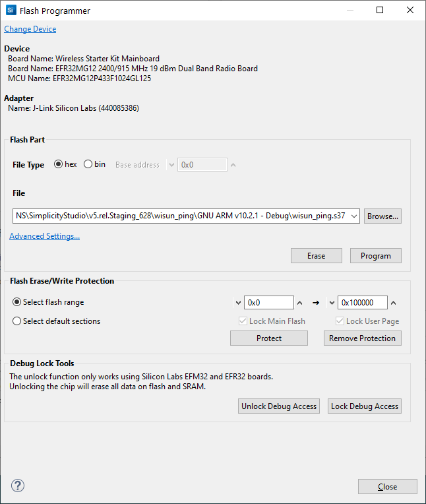Screen dimensions: 426x504
Task: Click the Protect button
Action: click(268, 338)
